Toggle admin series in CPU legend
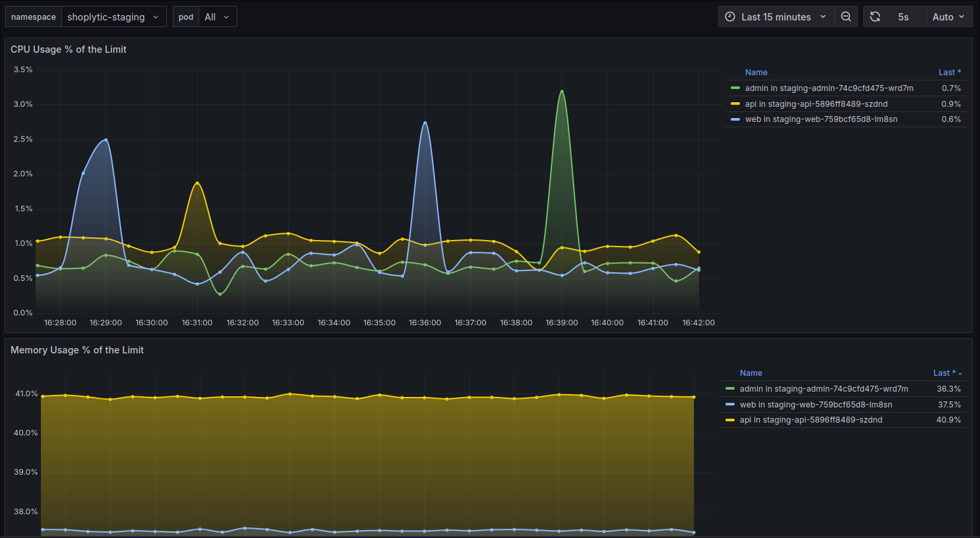 tap(829, 88)
